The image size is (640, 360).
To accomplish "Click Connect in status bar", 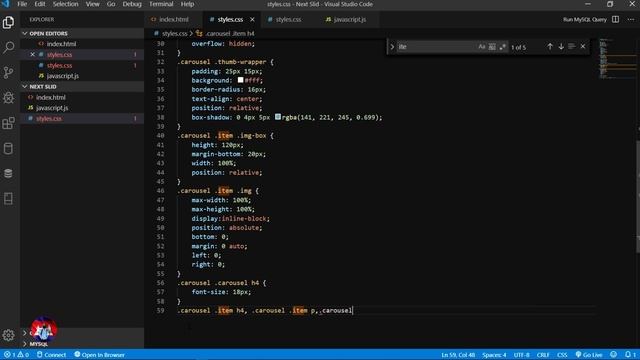I will pyautogui.click(x=51, y=355).
